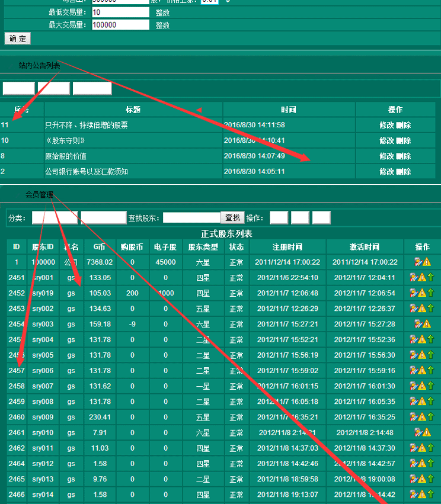This screenshot has width=441, height=504.
Task: Upgrade sry019 with the green arrow
Action: tap(431, 293)
